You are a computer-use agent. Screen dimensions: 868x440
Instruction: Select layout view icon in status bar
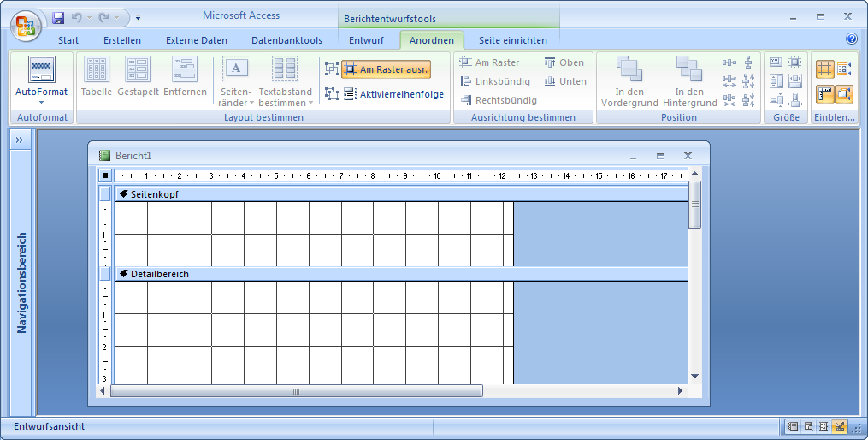[824, 426]
